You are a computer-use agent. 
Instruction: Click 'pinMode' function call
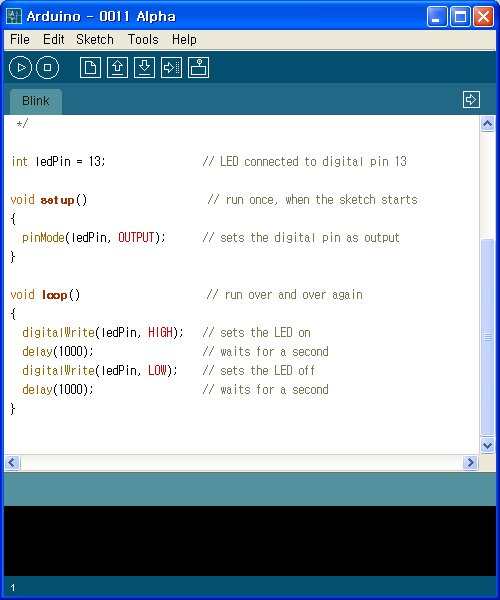coord(43,238)
